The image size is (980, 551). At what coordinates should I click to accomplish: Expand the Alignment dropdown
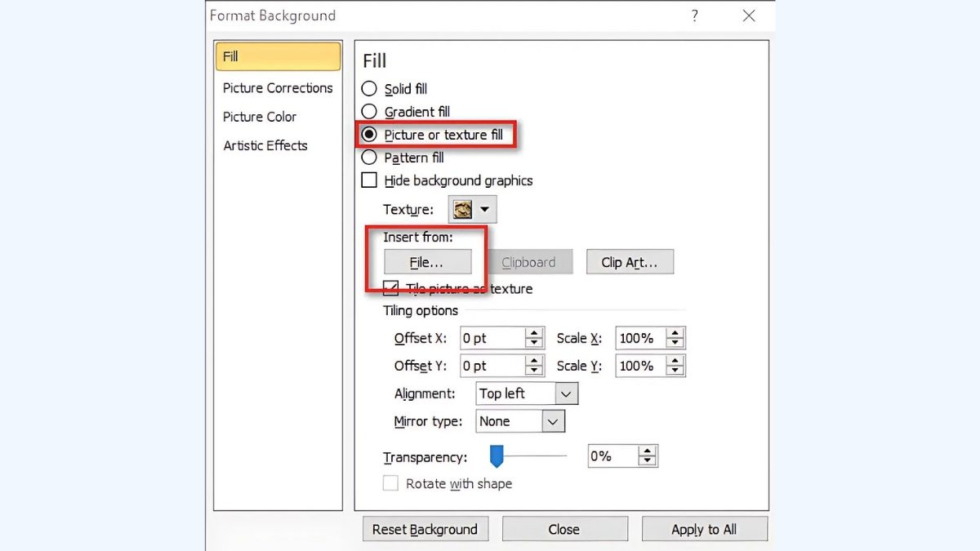(x=567, y=393)
